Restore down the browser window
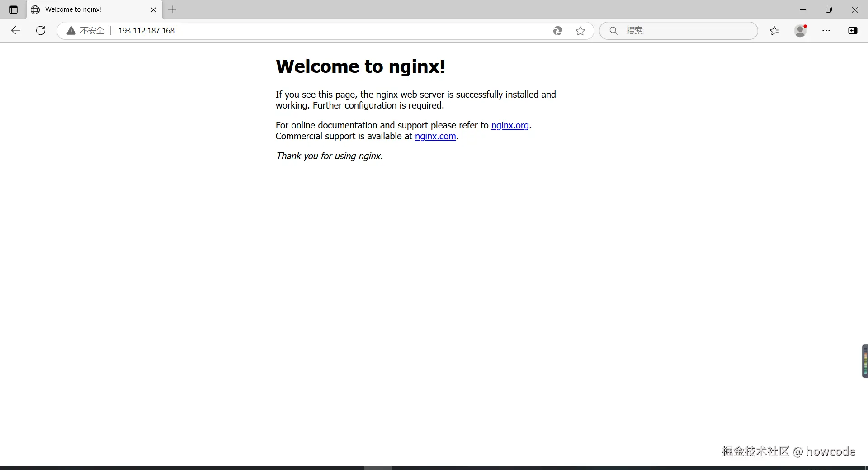 [x=829, y=9]
